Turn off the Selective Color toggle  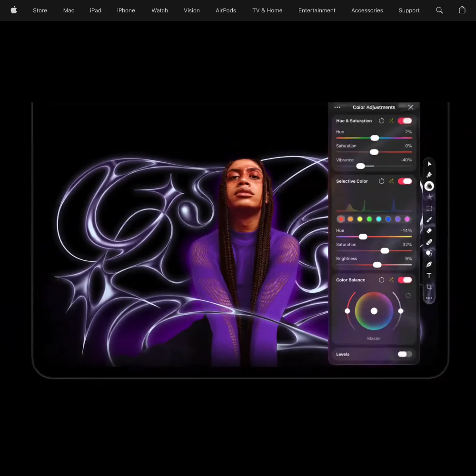(405, 181)
